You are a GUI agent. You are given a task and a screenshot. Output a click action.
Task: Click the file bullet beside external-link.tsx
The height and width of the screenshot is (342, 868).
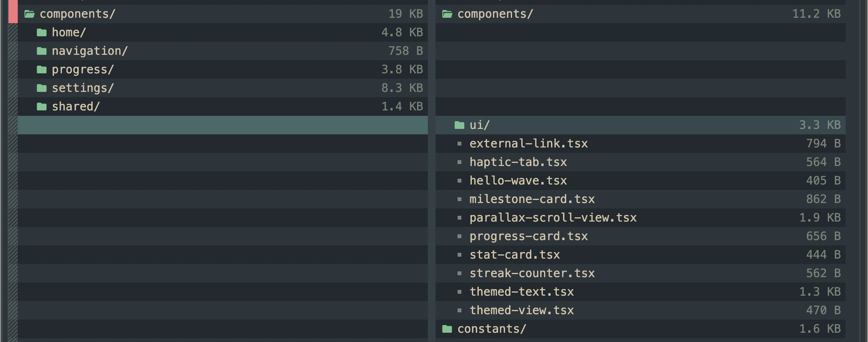(459, 144)
